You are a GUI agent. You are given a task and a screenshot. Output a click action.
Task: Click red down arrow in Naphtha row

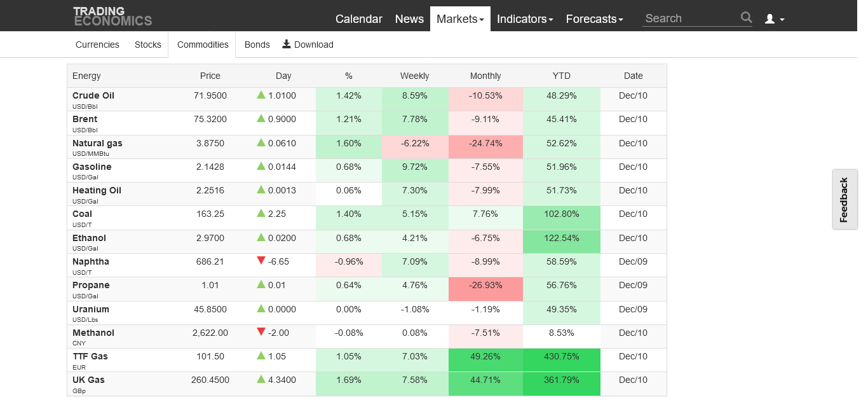[261, 261]
